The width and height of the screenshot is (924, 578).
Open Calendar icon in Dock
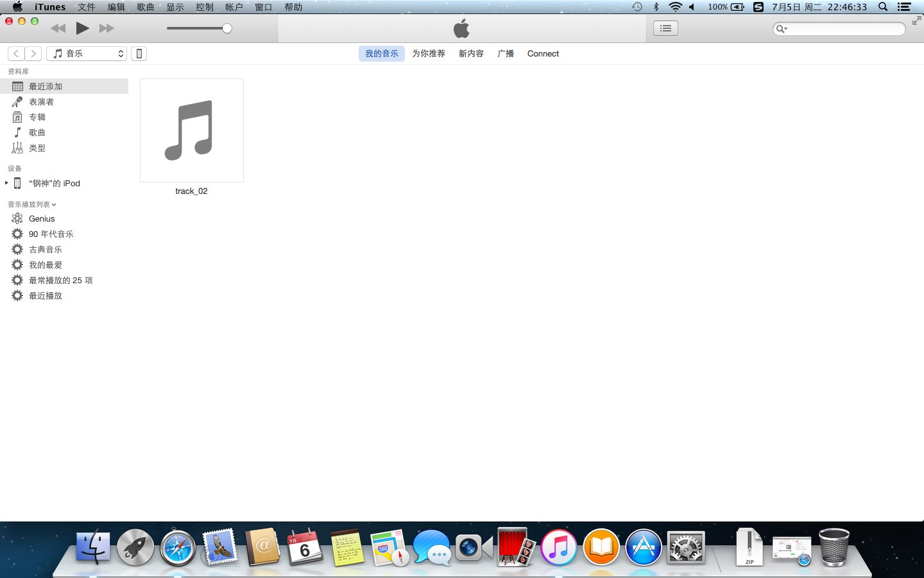pos(304,547)
